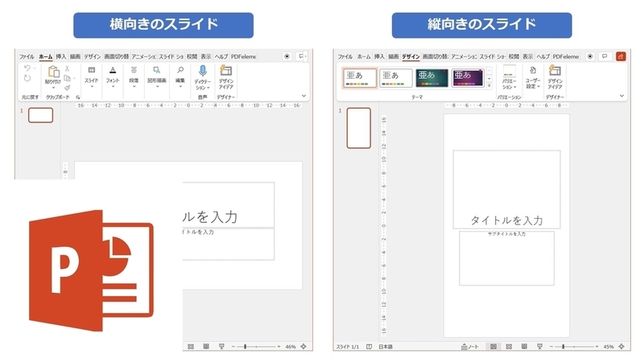
Task: Open the Undo dropdown arrow in left window
Action: [35, 68]
